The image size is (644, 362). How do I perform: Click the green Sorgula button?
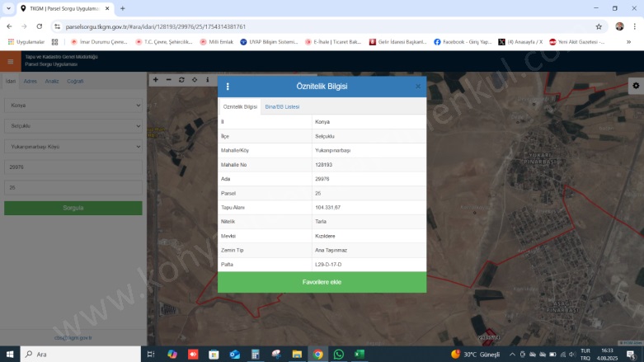[x=73, y=208]
